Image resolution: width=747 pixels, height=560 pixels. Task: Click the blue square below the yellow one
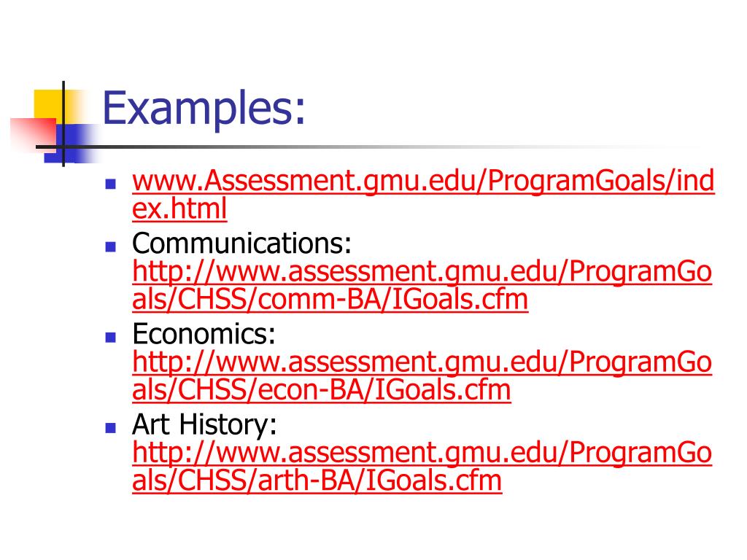71,144
